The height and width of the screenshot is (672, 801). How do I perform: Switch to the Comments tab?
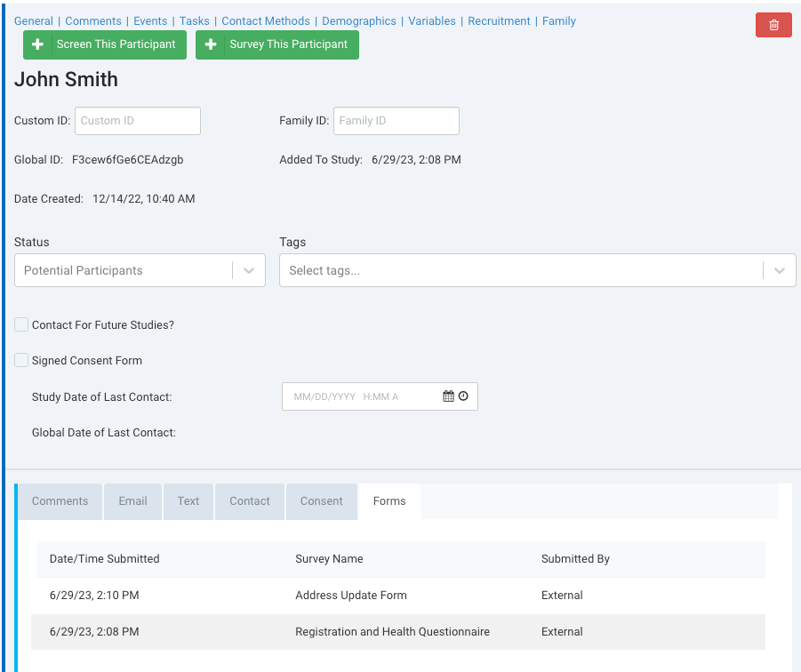60,501
